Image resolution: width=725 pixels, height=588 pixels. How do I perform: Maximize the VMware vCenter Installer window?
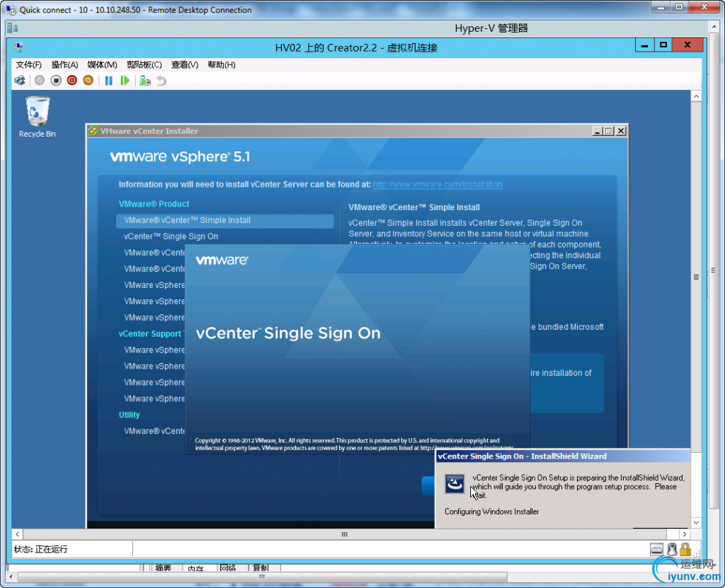[x=609, y=132]
